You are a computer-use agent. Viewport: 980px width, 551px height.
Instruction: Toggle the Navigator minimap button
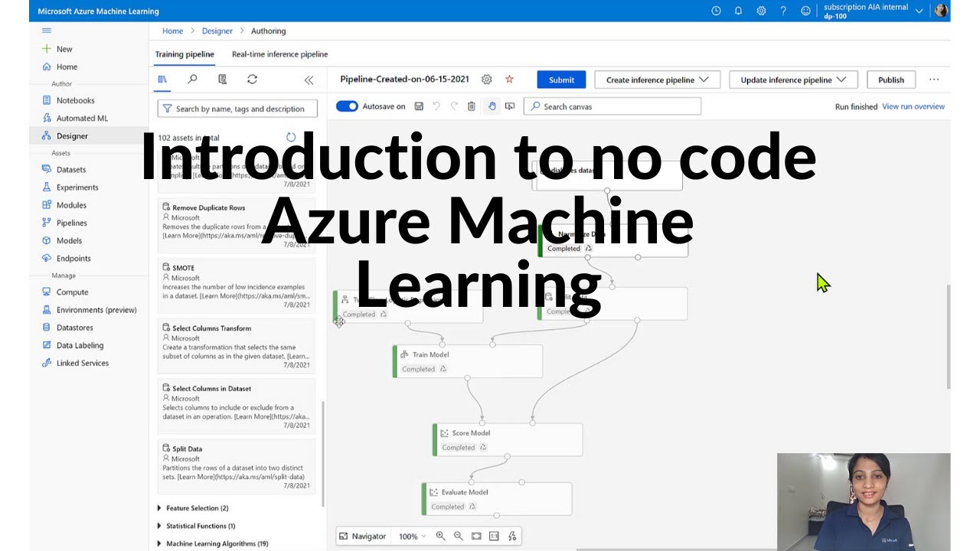pyautogui.click(x=363, y=536)
